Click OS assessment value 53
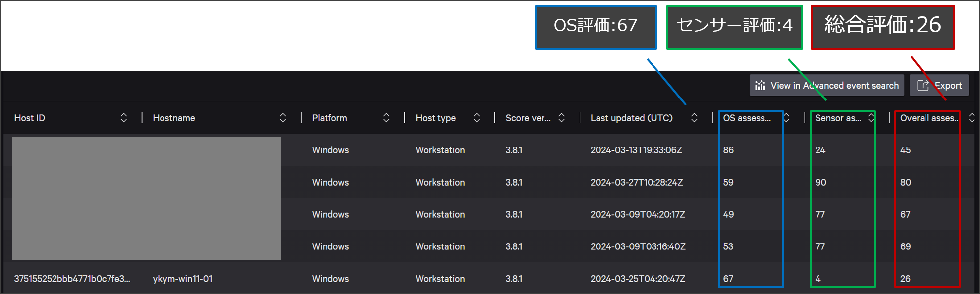Viewport: 980px width, 294px height. coord(728,246)
